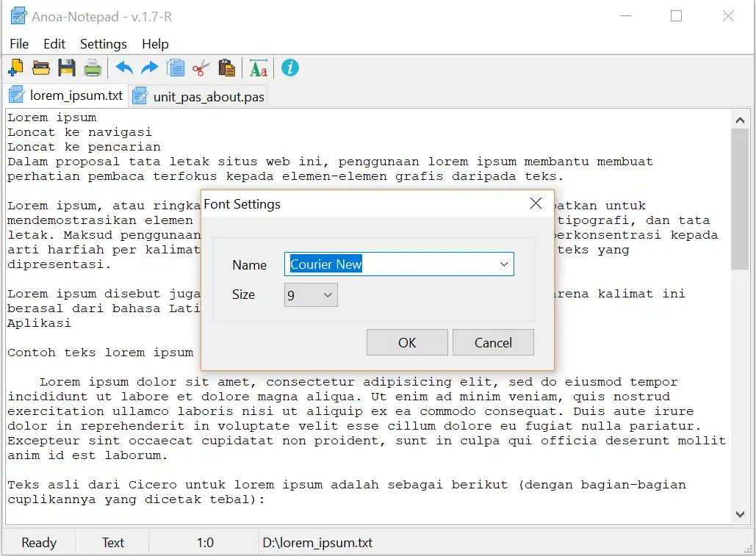Click the 'dipresentasi.' line in the editor
Image resolution: width=756 pixels, height=556 pixels.
point(59,264)
